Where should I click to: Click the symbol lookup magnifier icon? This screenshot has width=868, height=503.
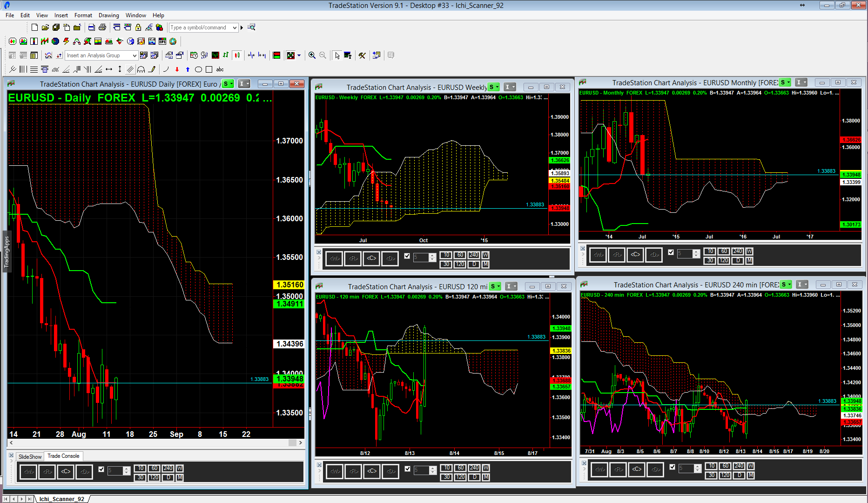pos(251,27)
